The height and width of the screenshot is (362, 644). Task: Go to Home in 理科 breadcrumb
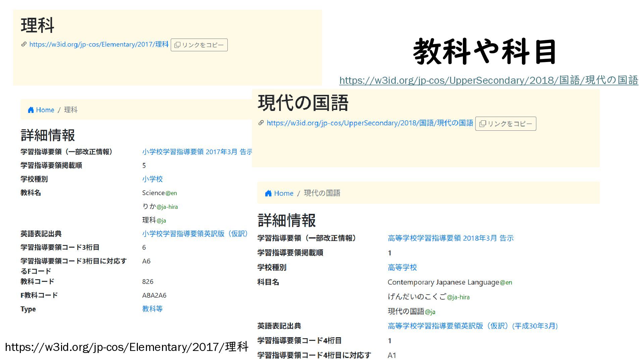(45, 110)
